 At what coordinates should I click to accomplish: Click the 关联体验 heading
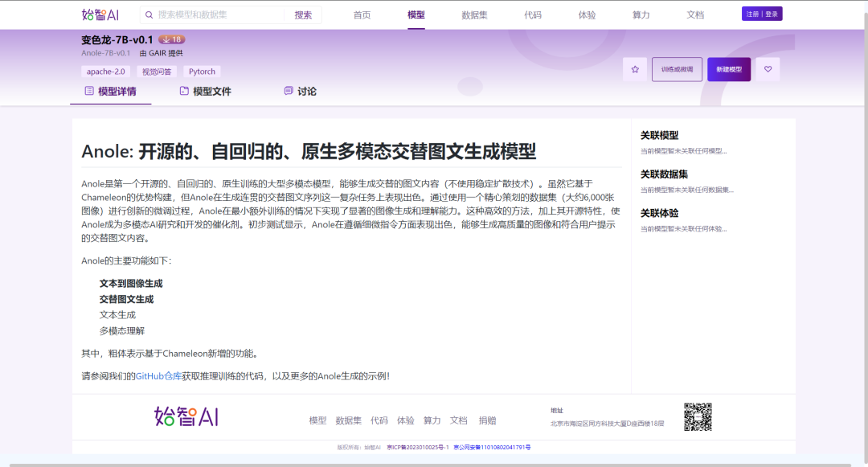pos(659,213)
